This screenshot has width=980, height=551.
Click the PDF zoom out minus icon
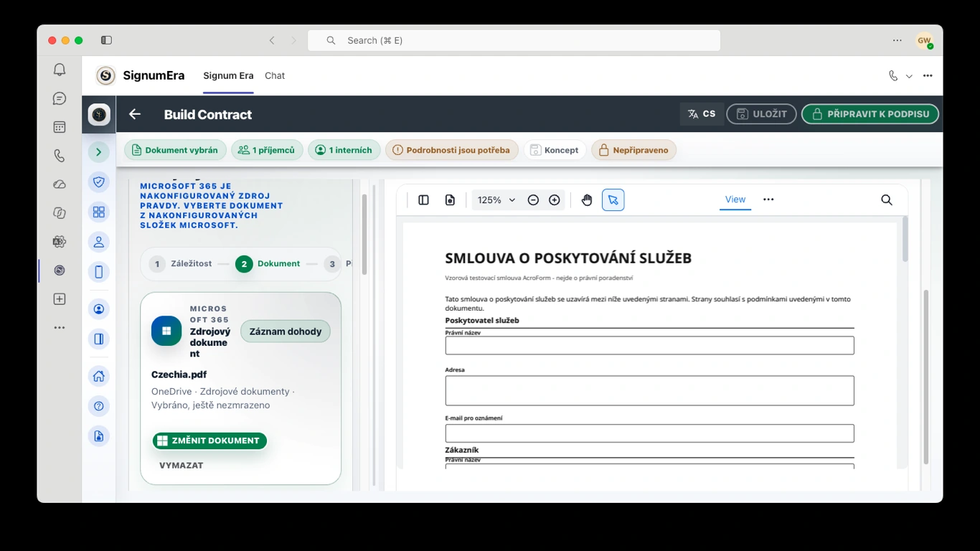tap(533, 200)
